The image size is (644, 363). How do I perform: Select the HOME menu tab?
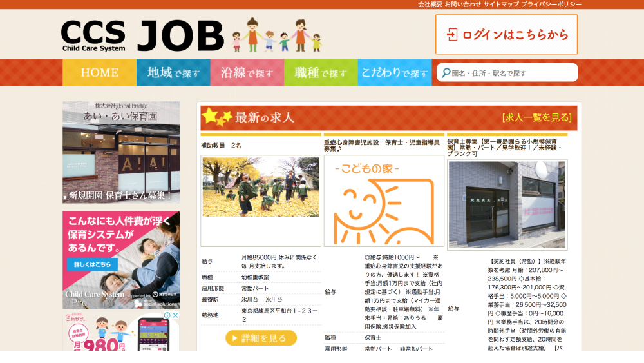click(x=99, y=72)
